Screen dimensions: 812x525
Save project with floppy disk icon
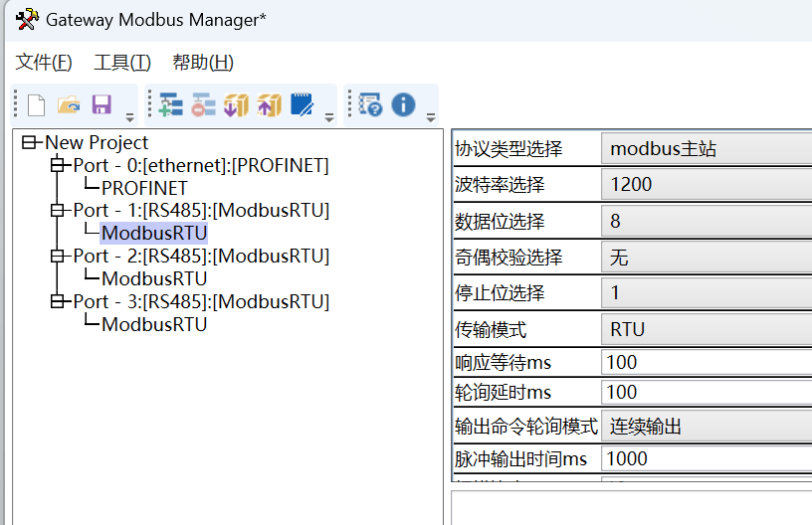coord(101,104)
